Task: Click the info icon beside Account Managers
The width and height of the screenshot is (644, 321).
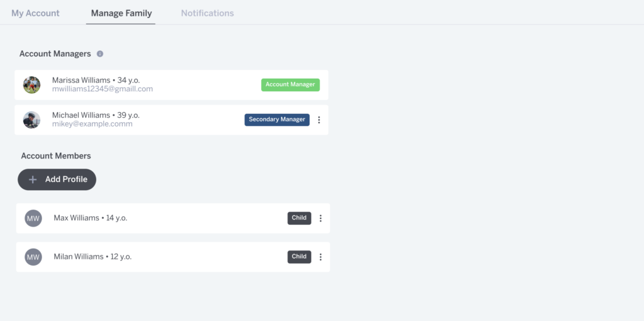Action: (x=100, y=54)
